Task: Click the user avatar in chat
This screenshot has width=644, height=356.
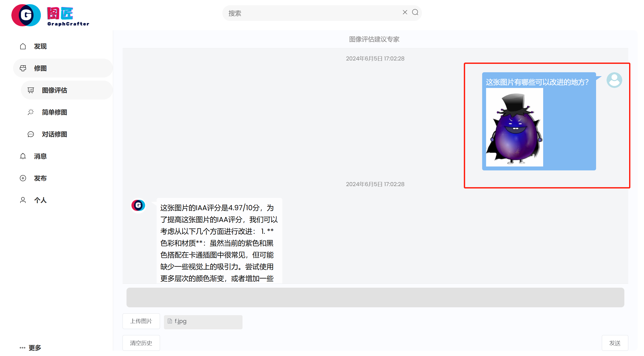Action: tap(614, 80)
